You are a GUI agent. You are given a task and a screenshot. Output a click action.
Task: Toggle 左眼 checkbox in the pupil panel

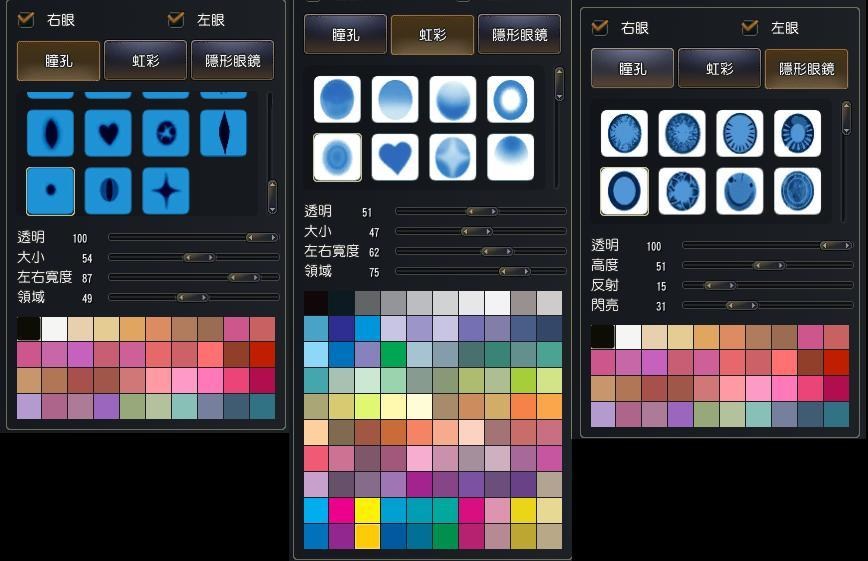(175, 19)
